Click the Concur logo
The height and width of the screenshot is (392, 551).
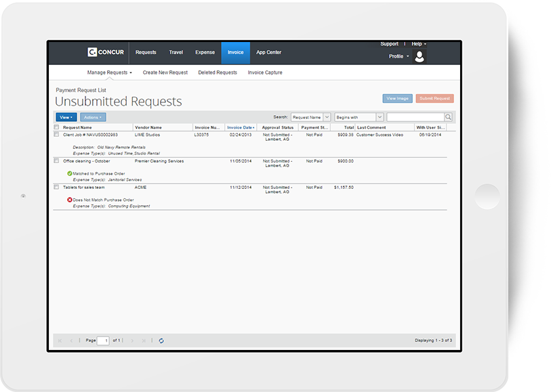106,52
